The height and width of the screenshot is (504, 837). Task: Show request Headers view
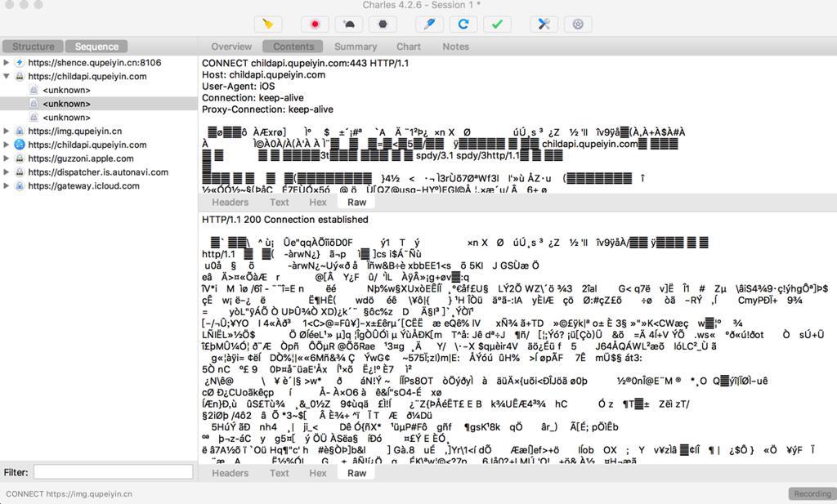pyautogui.click(x=230, y=202)
